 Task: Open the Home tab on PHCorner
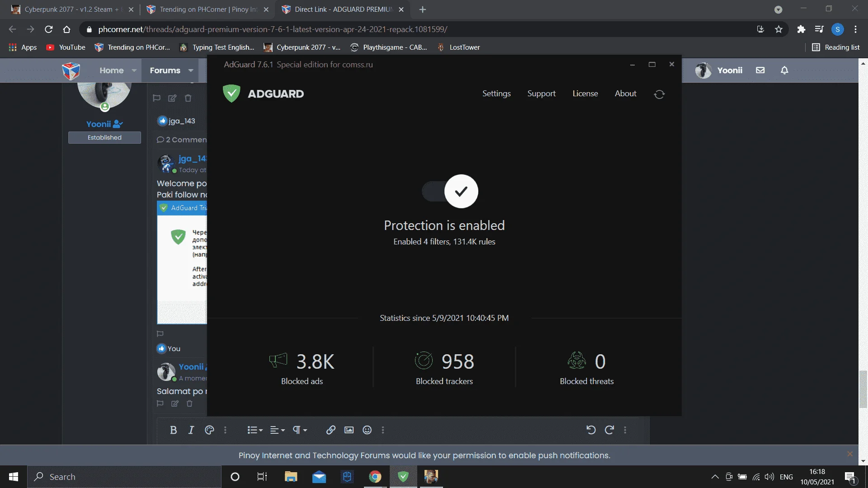point(112,70)
